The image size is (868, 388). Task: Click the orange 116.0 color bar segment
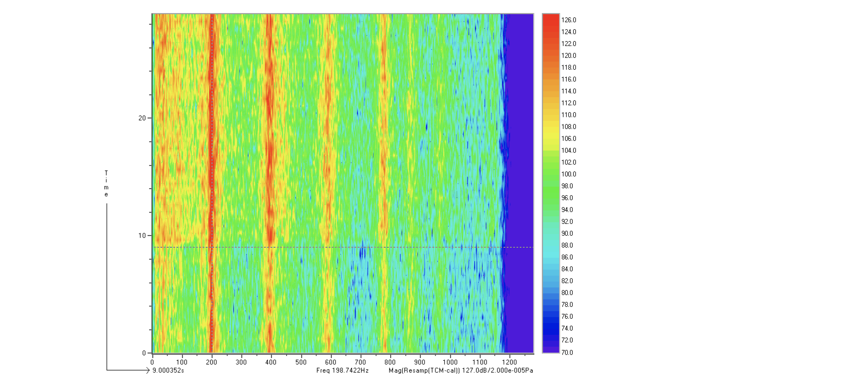[550, 79]
